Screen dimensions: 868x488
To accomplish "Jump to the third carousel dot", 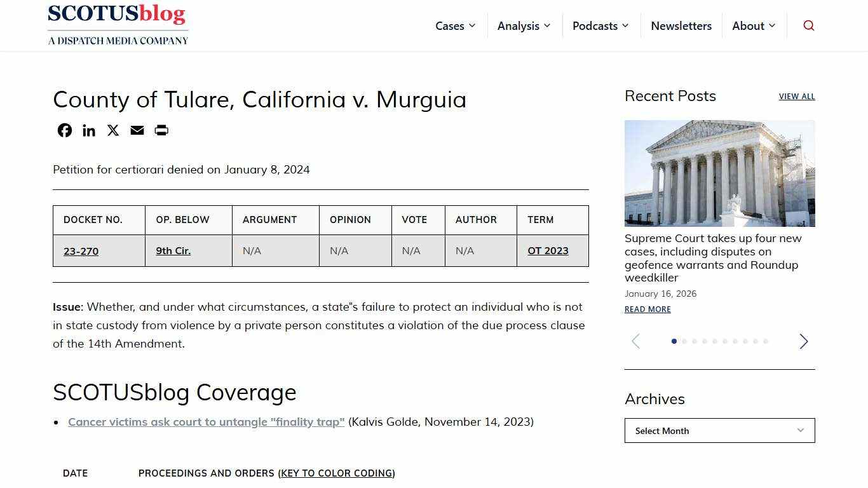I will tap(695, 341).
